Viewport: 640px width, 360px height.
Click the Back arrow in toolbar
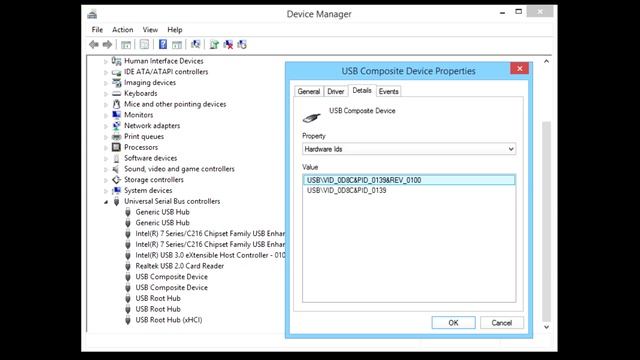pos(94,44)
